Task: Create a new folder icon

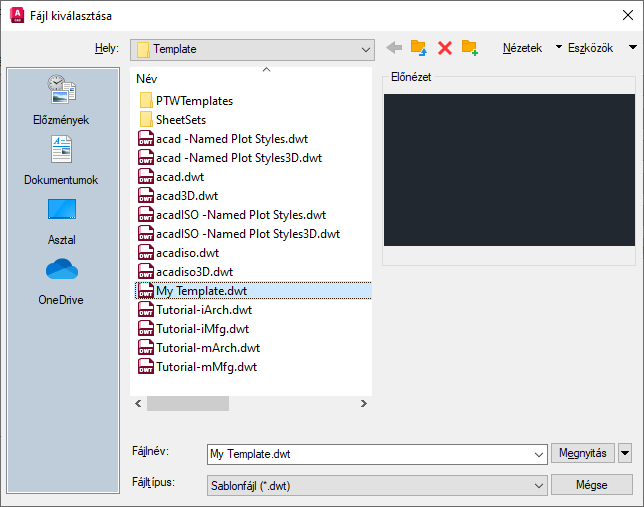Action: pyautogui.click(x=470, y=48)
